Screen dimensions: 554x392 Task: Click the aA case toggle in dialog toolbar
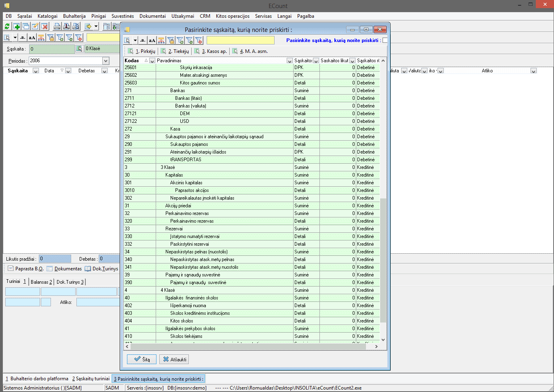(152, 40)
